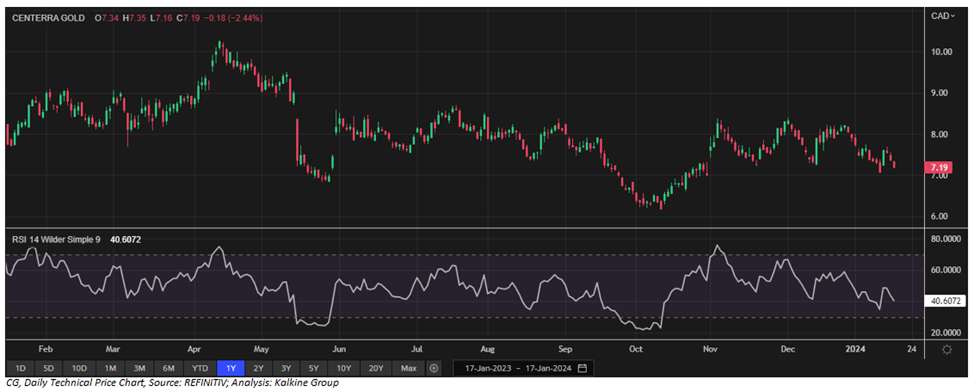Screen dimensions: 980x392
Task: Open chart settings gear in bottom-right corner
Action: 947,349
